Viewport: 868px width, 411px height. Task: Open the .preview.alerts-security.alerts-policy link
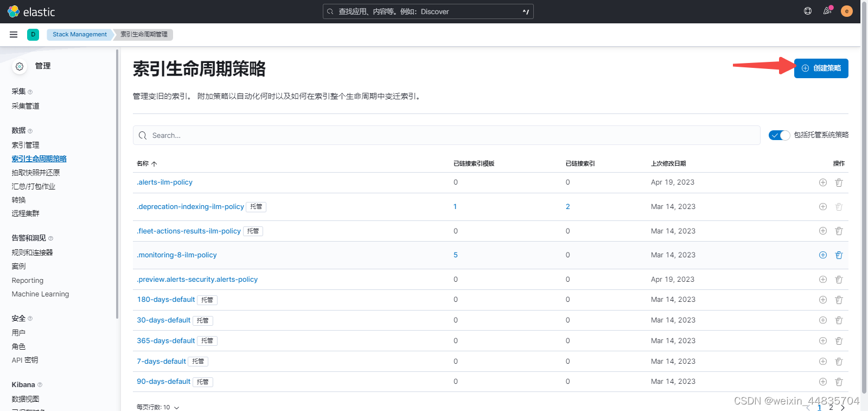pyautogui.click(x=197, y=280)
